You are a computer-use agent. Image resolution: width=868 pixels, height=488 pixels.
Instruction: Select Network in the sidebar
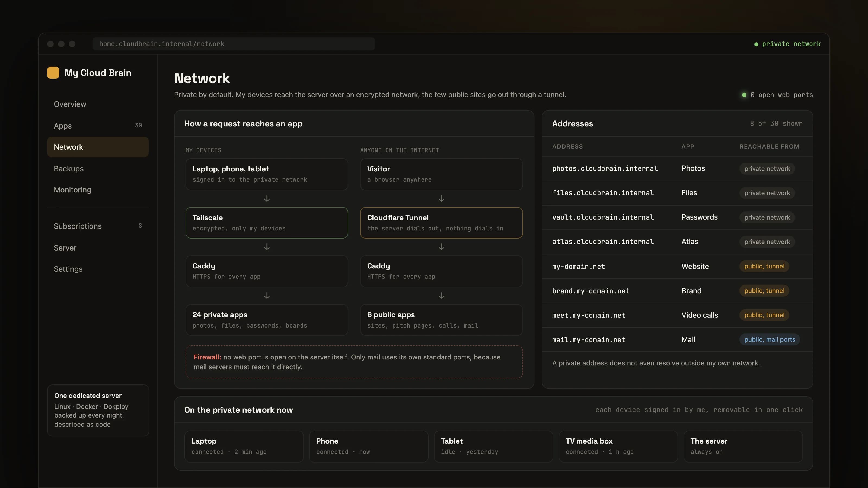click(98, 147)
